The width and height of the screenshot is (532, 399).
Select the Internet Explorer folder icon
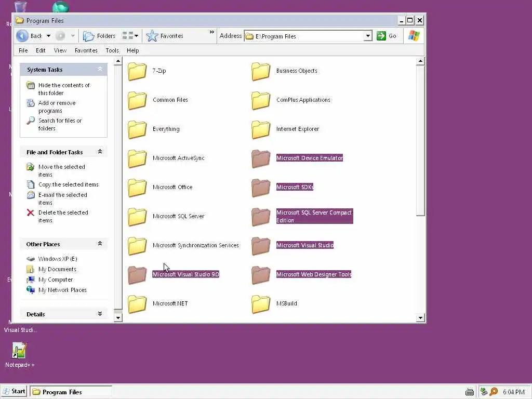pos(261,129)
